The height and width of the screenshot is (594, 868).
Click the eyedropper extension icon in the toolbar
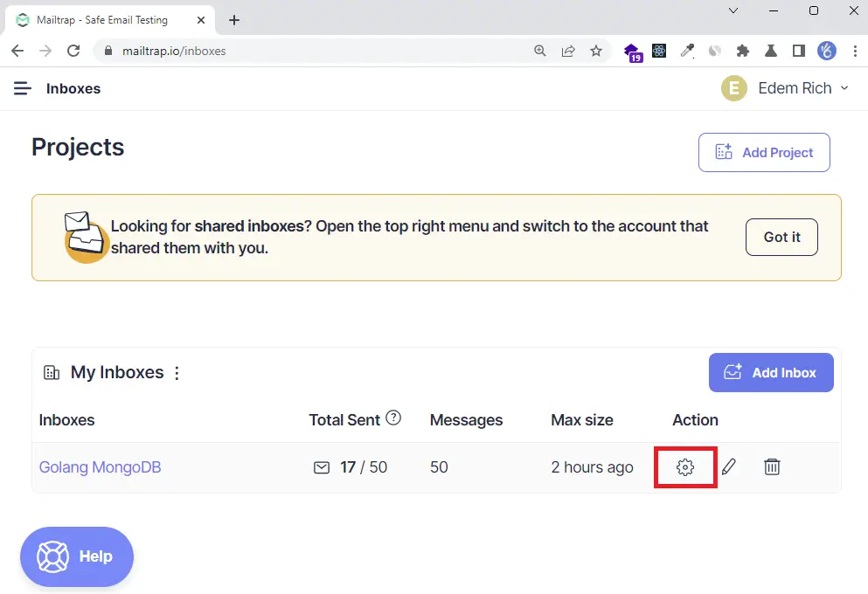(687, 51)
